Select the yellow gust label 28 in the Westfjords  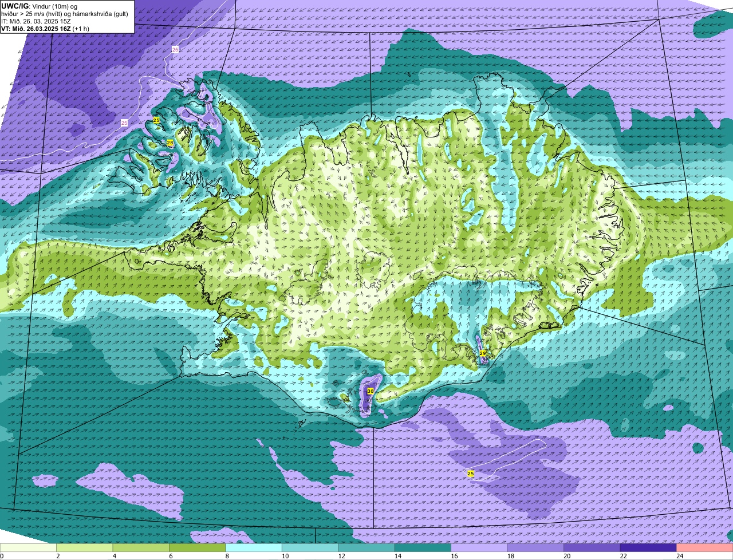(170, 143)
